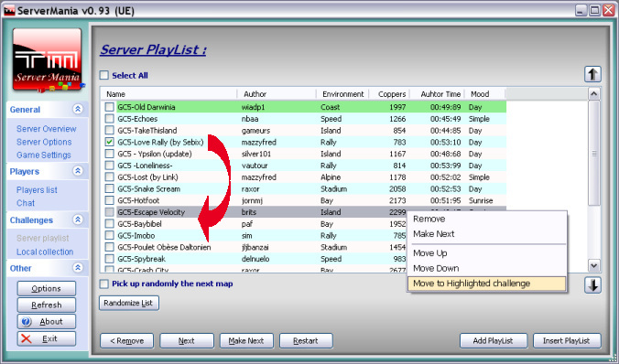Click the Add PlayList button
The height and width of the screenshot is (364, 619).
pos(494,341)
